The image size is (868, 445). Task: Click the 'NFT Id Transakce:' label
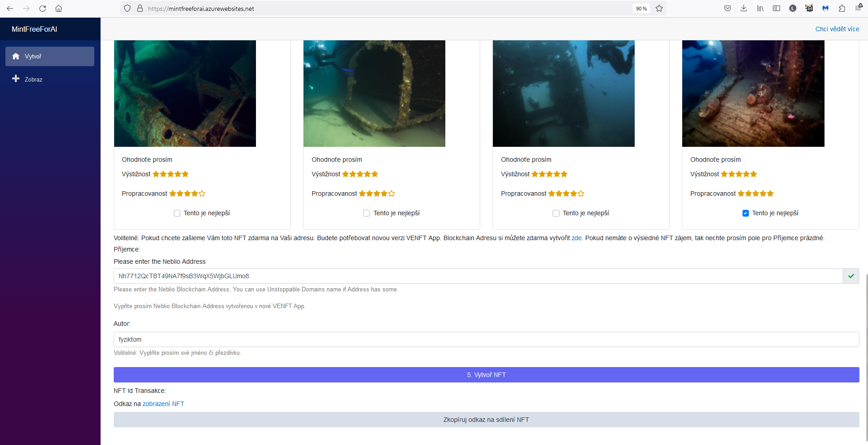point(140,391)
